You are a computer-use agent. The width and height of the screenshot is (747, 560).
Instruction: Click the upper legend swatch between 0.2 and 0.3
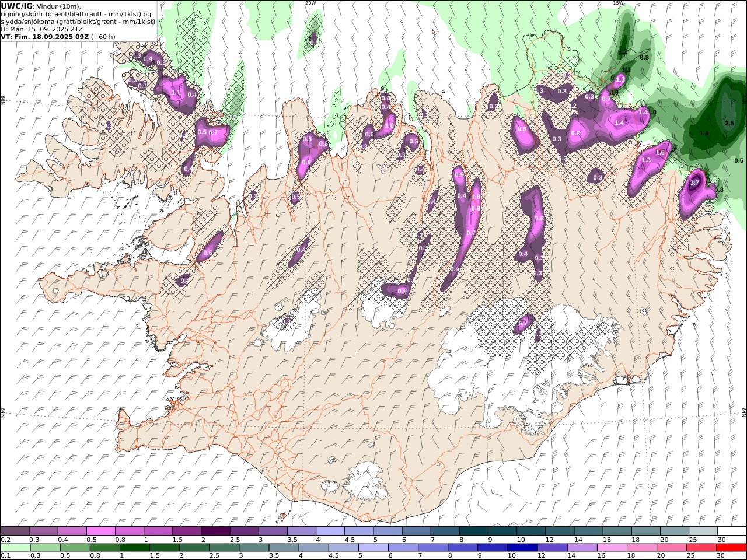15,531
